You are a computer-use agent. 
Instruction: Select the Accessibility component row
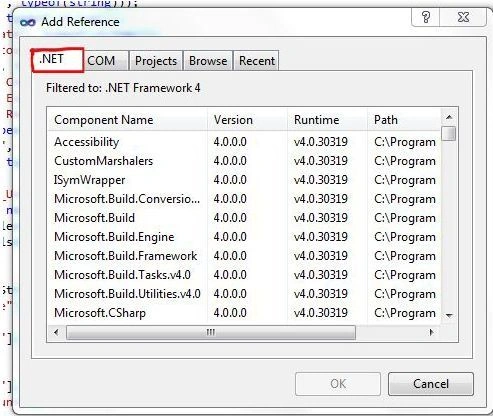click(x=245, y=142)
